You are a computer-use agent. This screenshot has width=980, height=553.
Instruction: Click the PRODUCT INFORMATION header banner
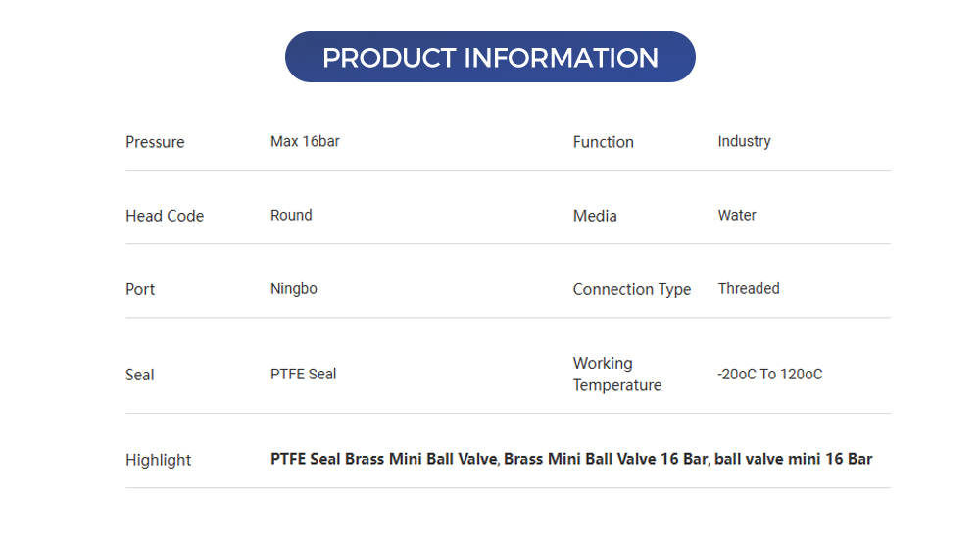tap(490, 57)
